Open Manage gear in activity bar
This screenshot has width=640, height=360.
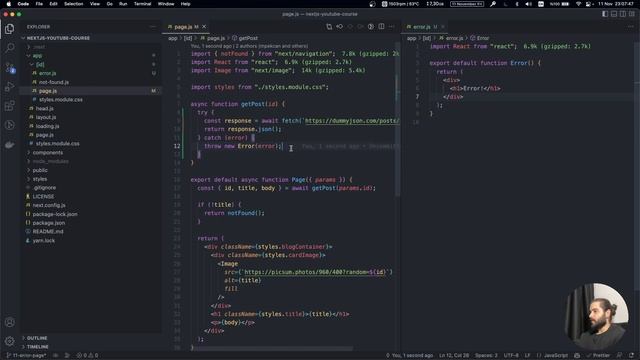[9, 341]
